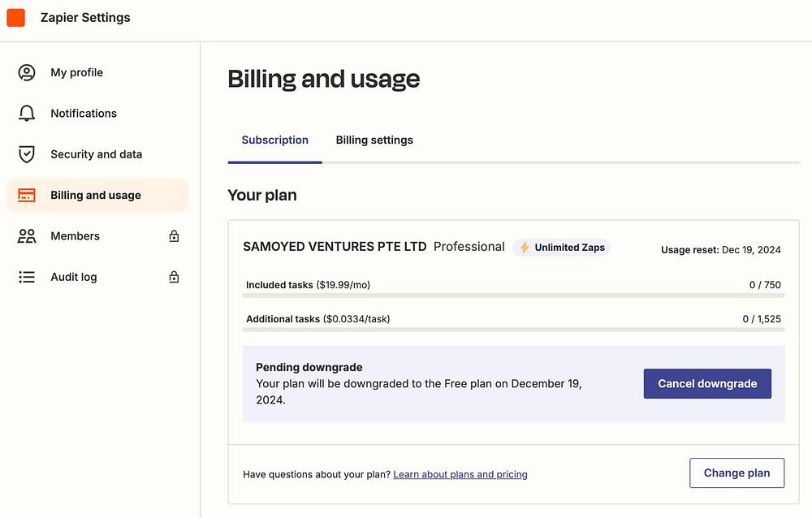The width and height of the screenshot is (812, 518).
Task: Click the Notifications bell icon
Action: (x=27, y=113)
